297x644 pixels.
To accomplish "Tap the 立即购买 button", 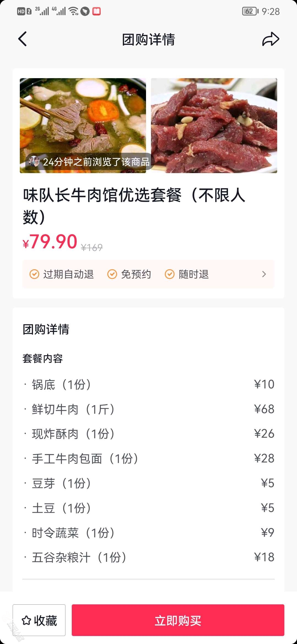I will [x=178, y=620].
